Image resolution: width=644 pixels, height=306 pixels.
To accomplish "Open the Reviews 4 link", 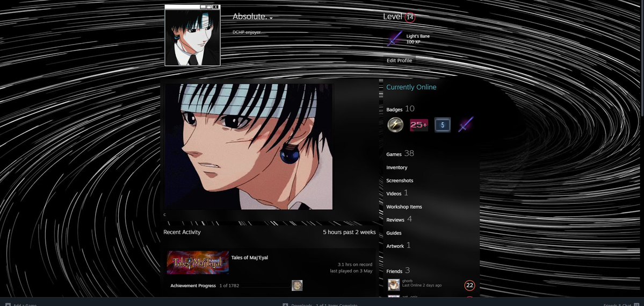I will (399, 219).
